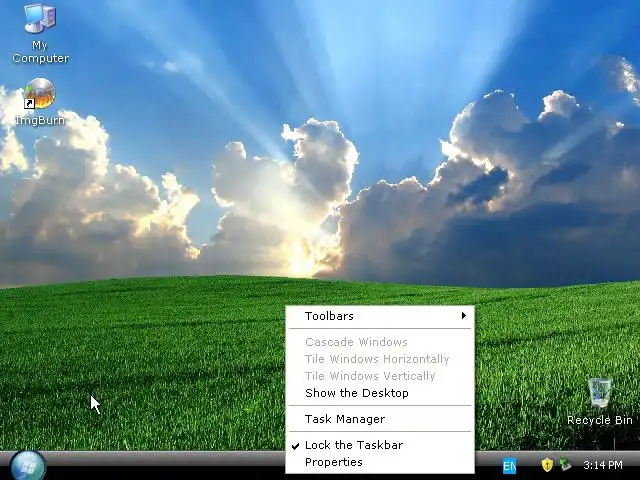Click the disabled Cascade Windows entry
This screenshot has height=480, width=640.
pyautogui.click(x=380, y=342)
